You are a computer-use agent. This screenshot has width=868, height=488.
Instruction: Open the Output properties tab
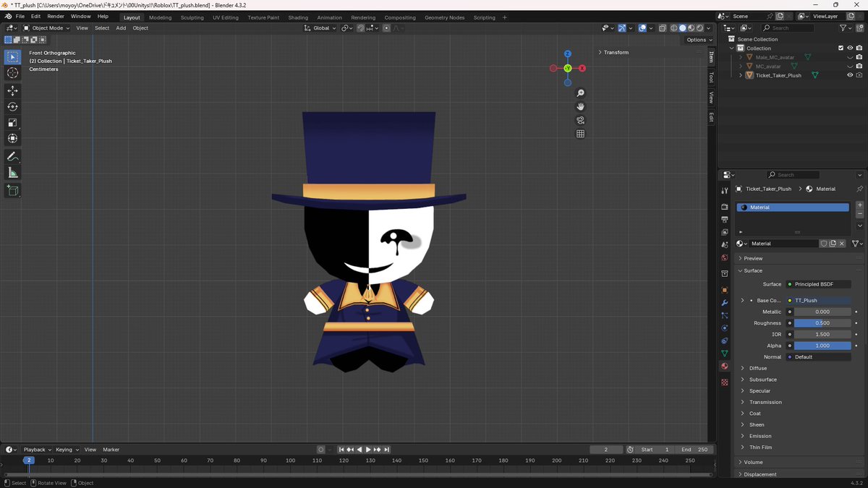tap(725, 219)
